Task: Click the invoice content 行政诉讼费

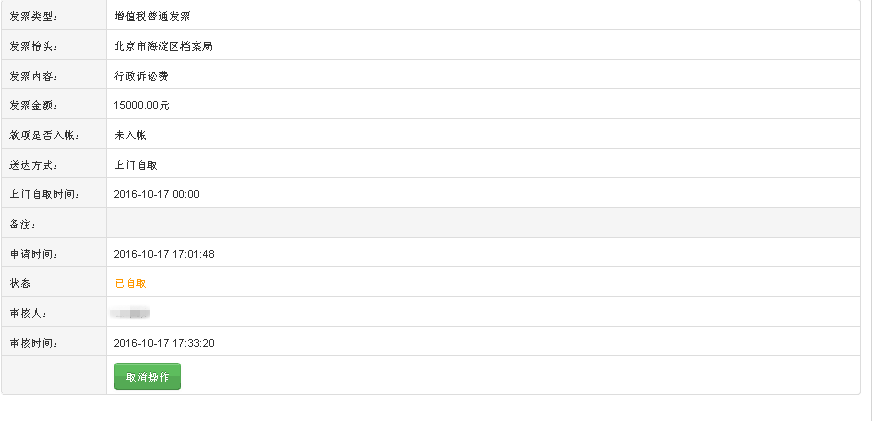Action: coord(142,76)
